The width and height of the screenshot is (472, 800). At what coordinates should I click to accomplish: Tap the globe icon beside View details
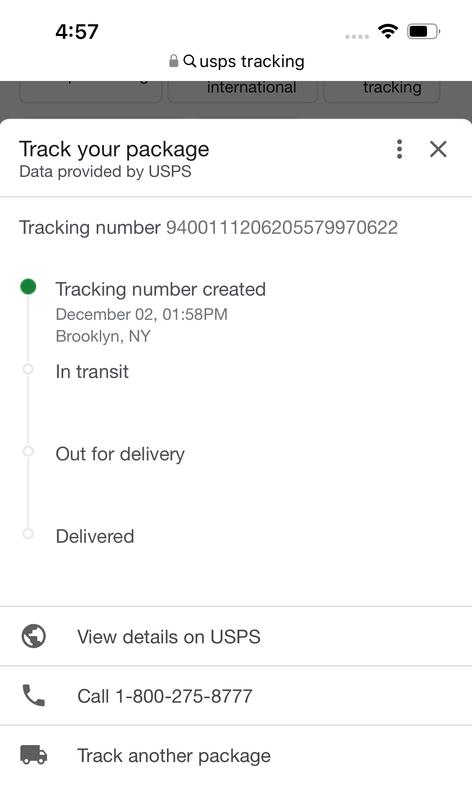[34, 636]
